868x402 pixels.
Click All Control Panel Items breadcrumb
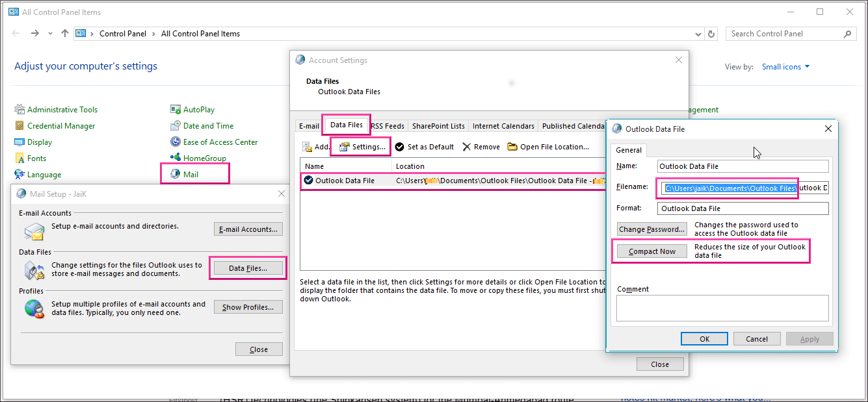(200, 34)
